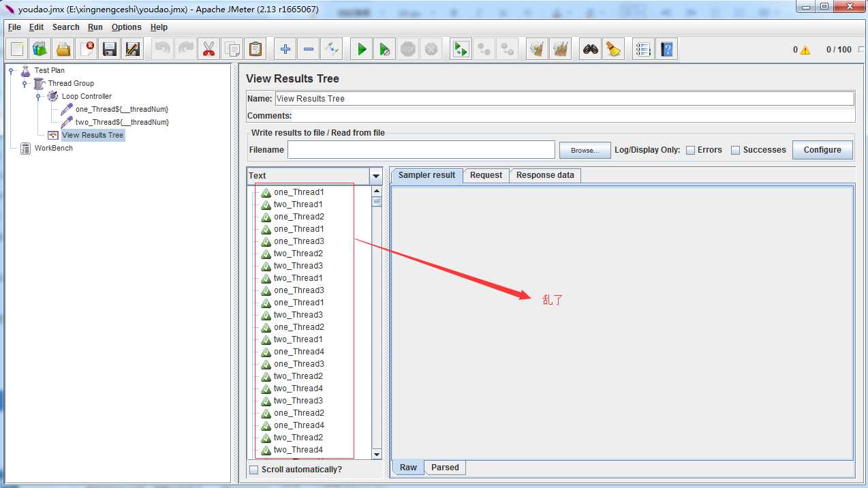Open the Run menu
The height and width of the screenshot is (488, 868).
[95, 27]
